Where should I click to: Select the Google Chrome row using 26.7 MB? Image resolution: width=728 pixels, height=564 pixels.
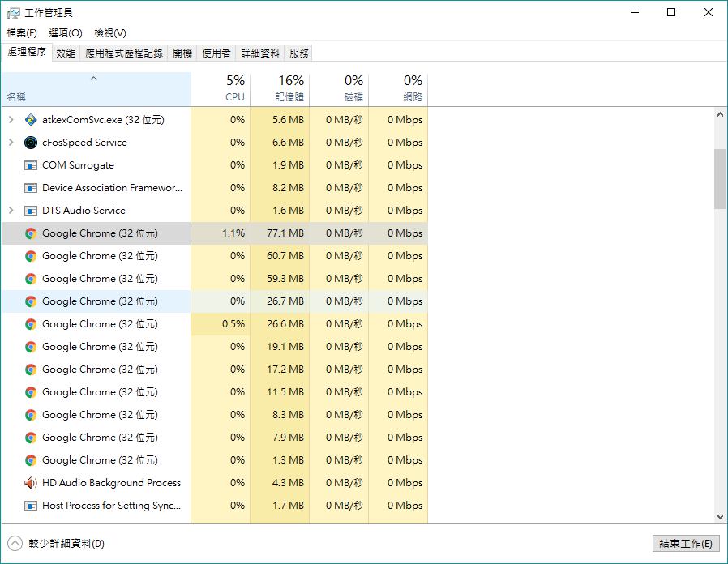pyautogui.click(x=100, y=301)
